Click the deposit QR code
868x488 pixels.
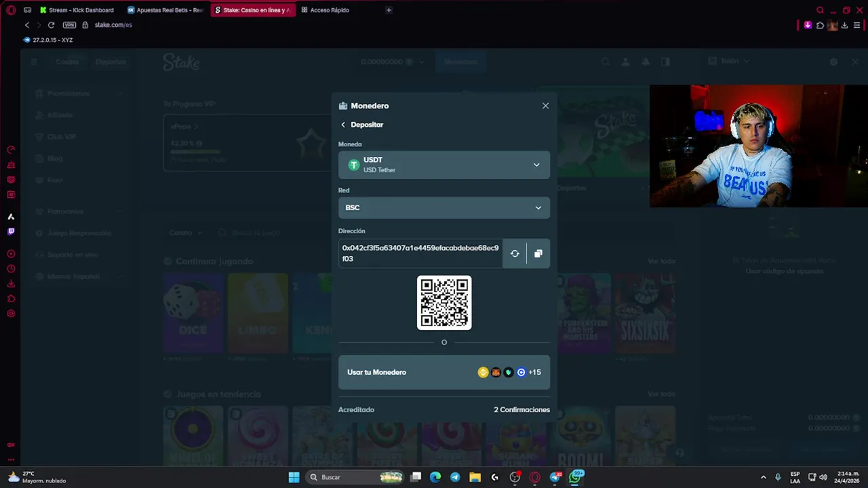[x=444, y=303]
